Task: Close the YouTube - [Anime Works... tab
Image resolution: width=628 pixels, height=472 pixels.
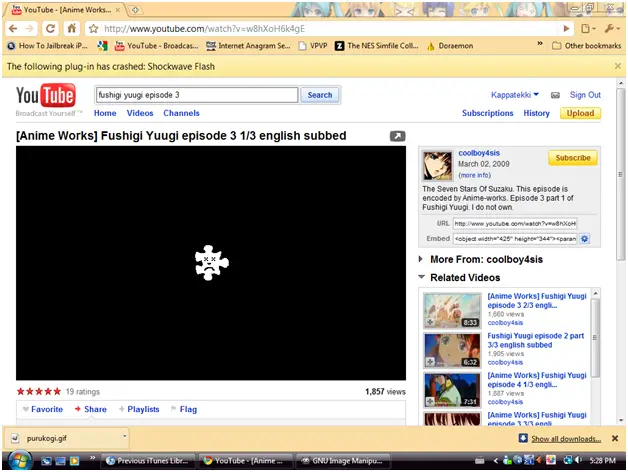Action: (x=118, y=10)
